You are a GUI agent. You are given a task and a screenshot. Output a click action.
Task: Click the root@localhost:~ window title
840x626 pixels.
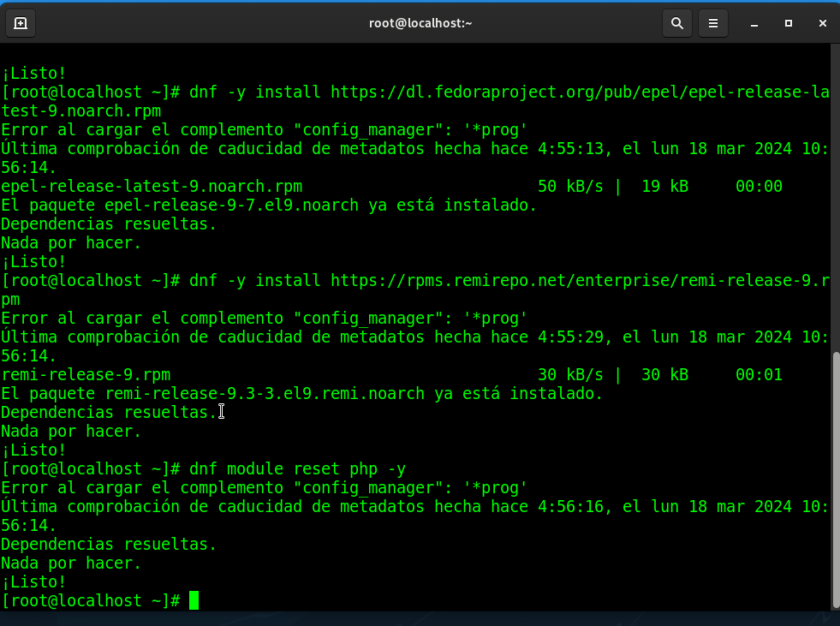point(420,23)
